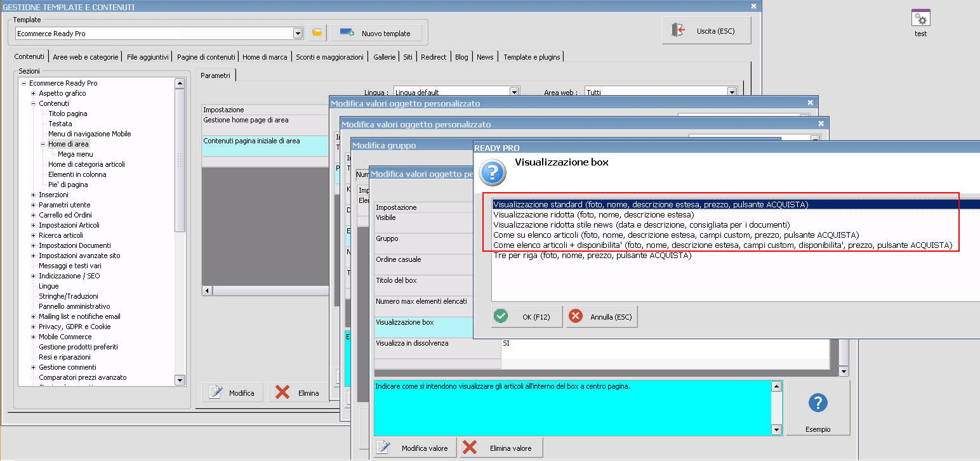Select the Visualizza in dissolvenza setting row
The image size is (980, 461).
tap(602, 347)
